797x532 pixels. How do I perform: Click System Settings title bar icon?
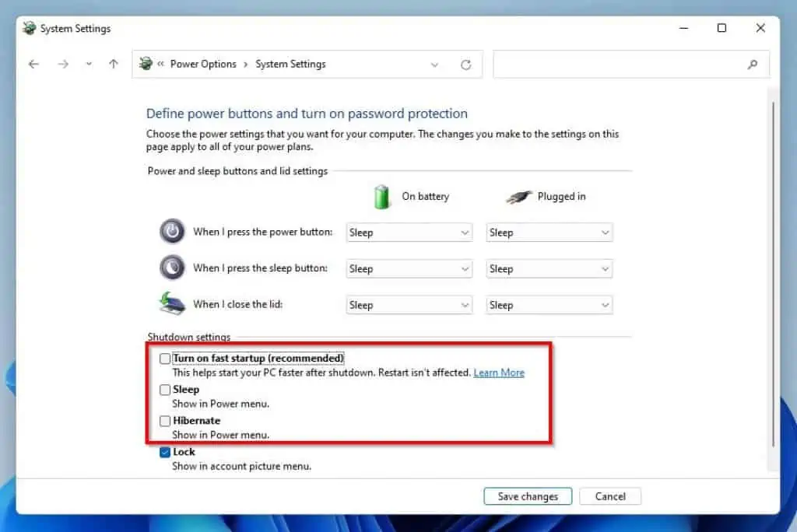coord(30,28)
